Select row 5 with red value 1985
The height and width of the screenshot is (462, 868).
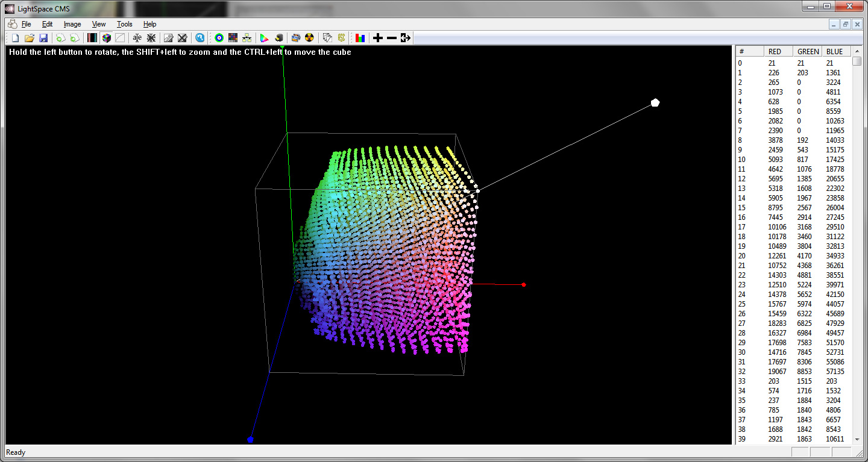click(793, 111)
